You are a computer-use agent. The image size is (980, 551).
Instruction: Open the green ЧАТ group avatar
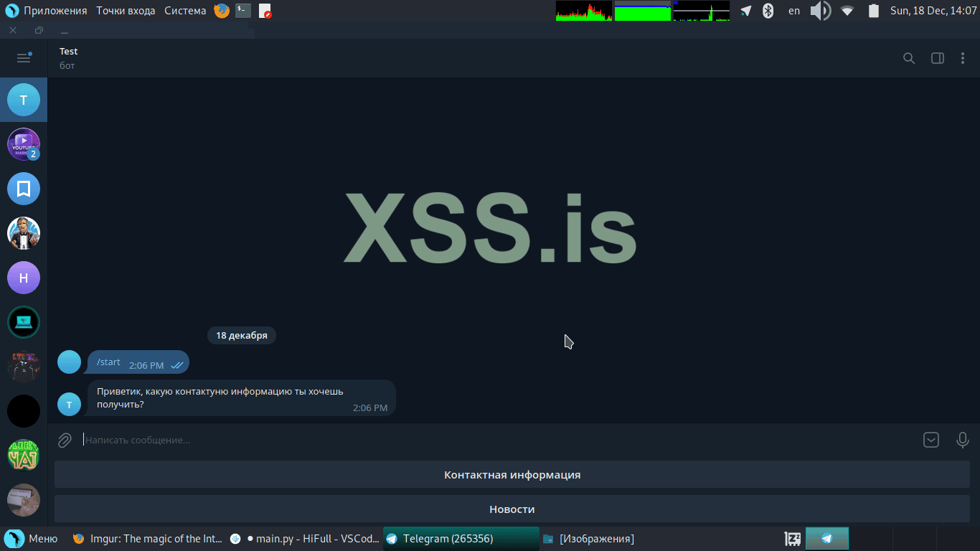click(24, 456)
